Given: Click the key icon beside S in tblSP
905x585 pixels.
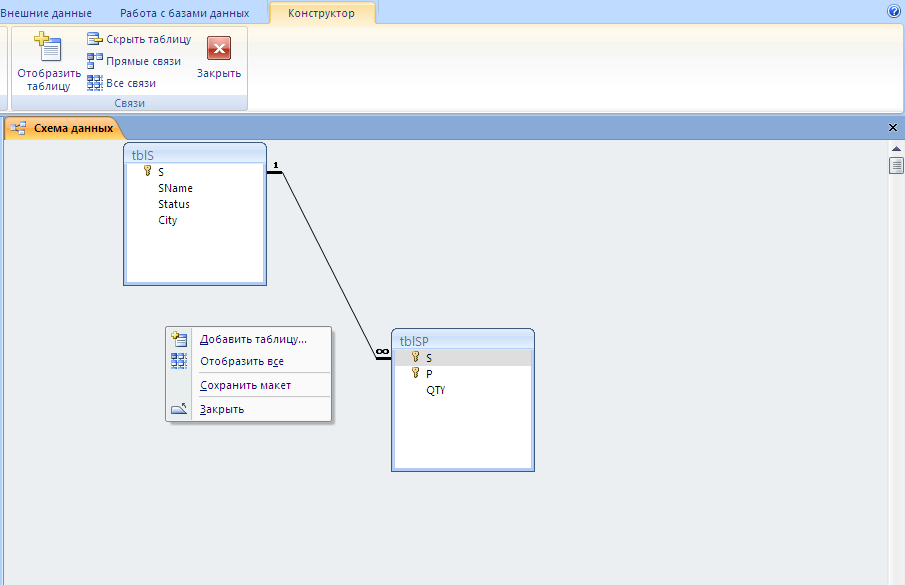Looking at the screenshot, I should click(x=416, y=357).
